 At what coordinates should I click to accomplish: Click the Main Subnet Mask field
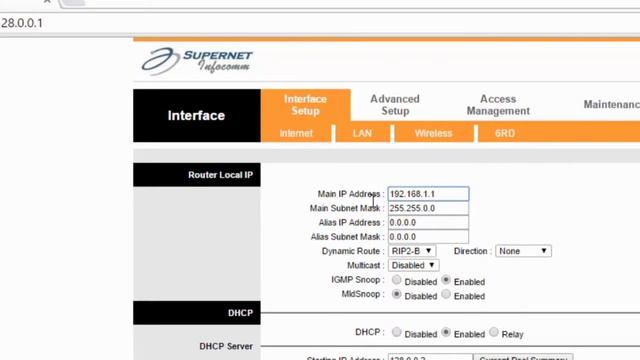point(428,208)
